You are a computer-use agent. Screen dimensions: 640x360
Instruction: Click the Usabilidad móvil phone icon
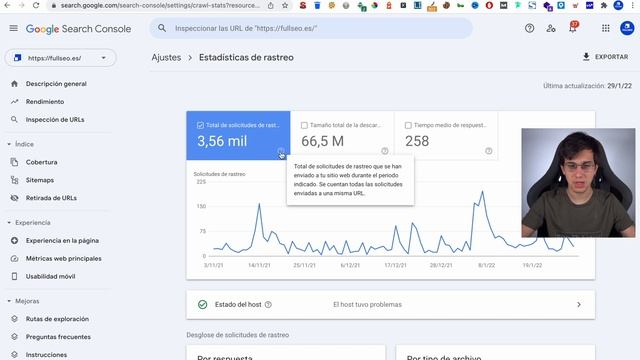[x=14, y=276]
